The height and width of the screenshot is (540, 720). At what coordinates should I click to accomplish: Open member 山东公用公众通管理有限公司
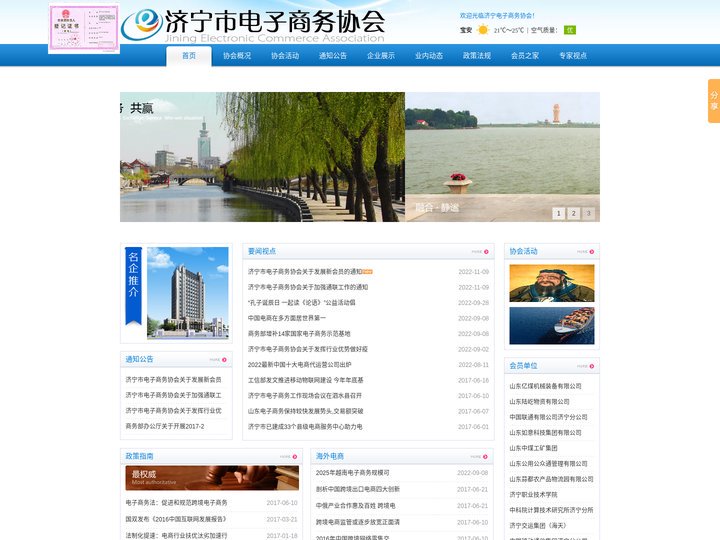[548, 464]
